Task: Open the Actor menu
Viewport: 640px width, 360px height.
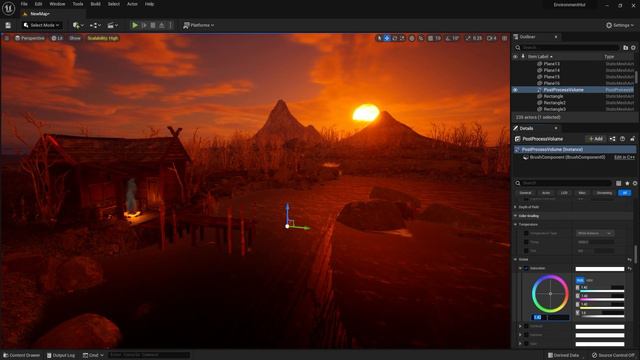Action: pos(132,4)
